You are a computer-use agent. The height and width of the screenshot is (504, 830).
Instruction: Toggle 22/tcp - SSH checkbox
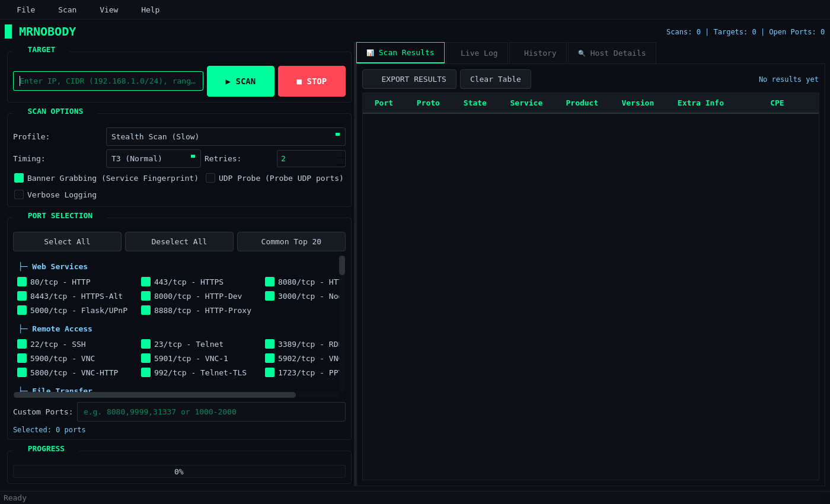22,344
